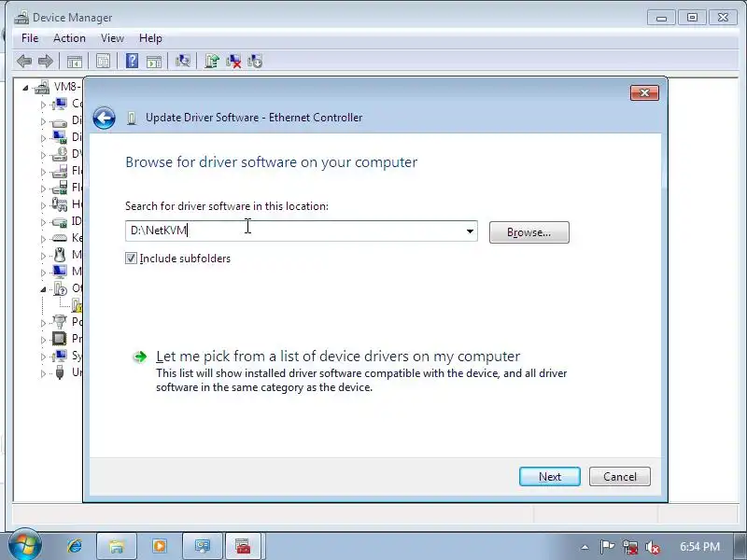Screen dimensions: 747x560
Task: Collapse the VM8 root tree node
Action: tap(25, 88)
